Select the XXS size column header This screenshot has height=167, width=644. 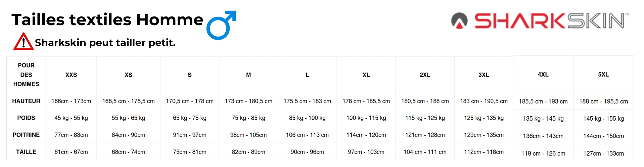[71, 75]
